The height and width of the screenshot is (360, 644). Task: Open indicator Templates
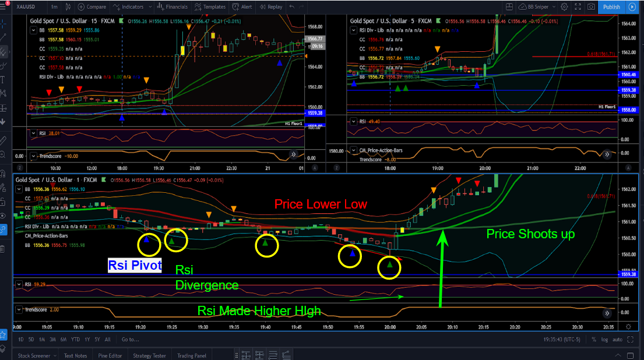(x=210, y=6)
